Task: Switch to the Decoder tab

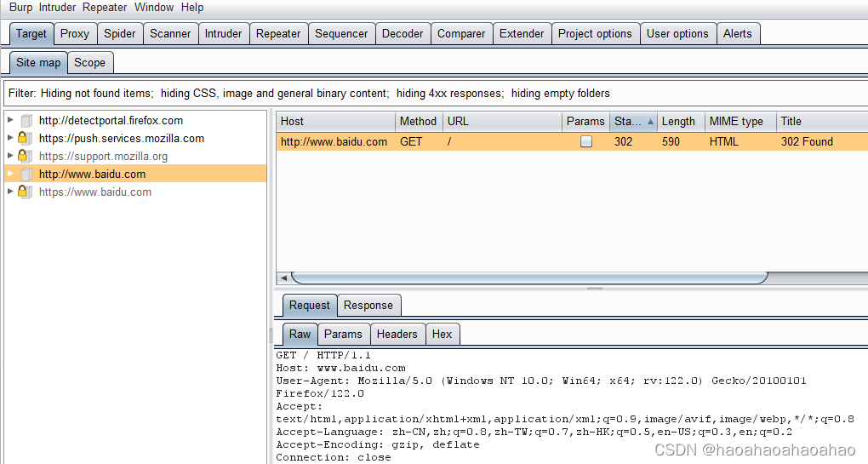Action: point(403,34)
